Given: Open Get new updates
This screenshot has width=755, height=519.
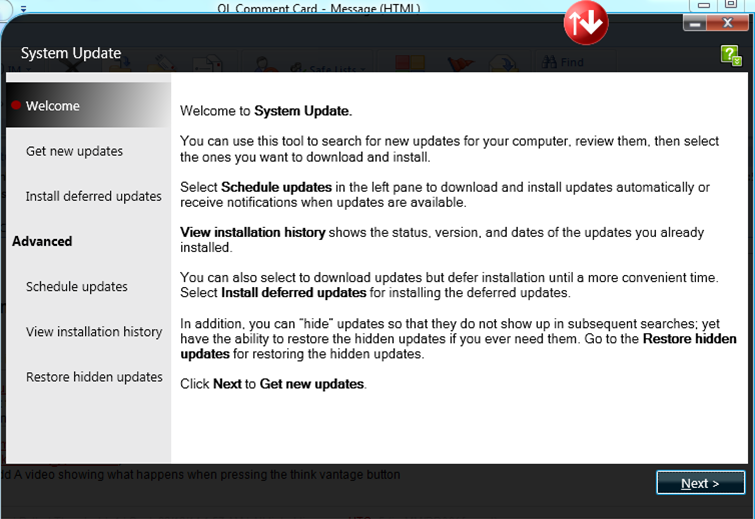Looking at the screenshot, I should tap(74, 151).
